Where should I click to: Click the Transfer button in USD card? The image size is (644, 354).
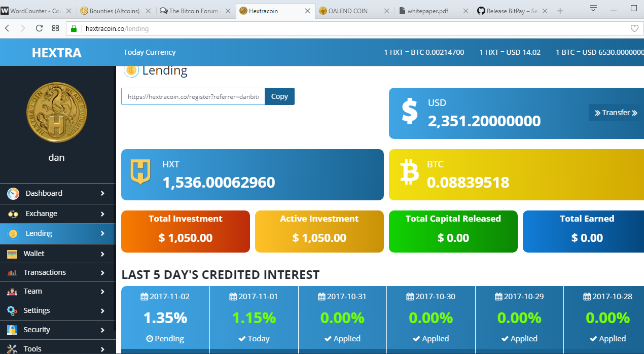pyautogui.click(x=616, y=113)
